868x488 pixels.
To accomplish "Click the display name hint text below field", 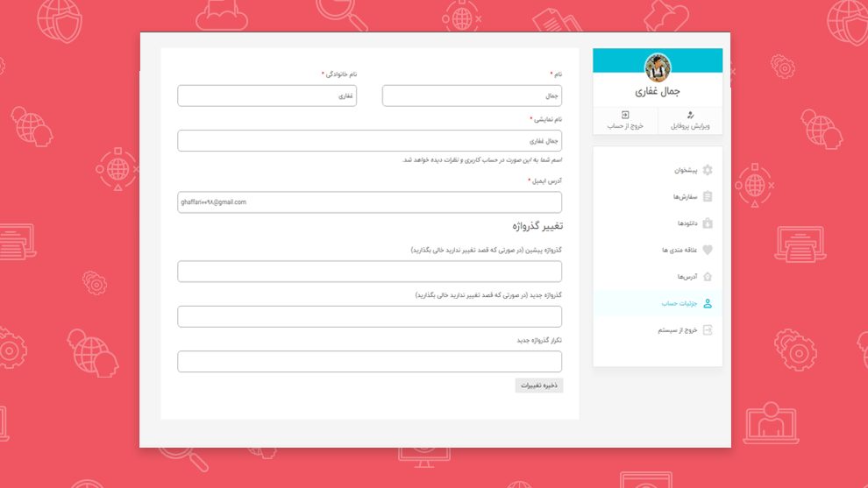I will click(481, 160).
